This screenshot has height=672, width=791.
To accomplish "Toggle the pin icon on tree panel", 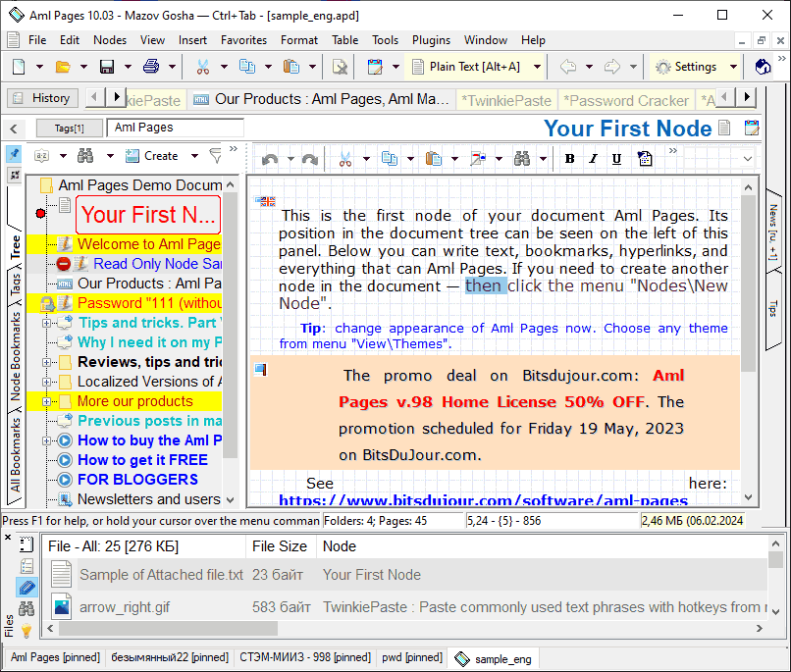I will click(x=14, y=154).
